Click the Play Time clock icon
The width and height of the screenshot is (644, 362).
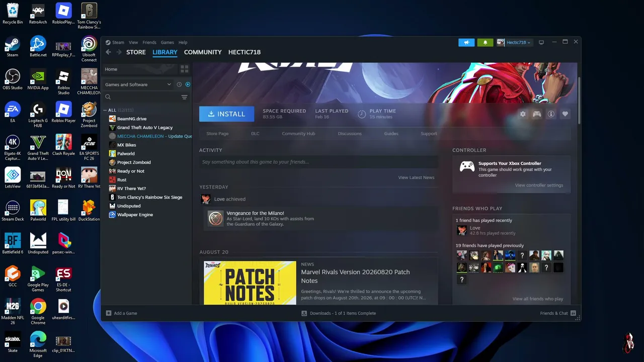362,114
